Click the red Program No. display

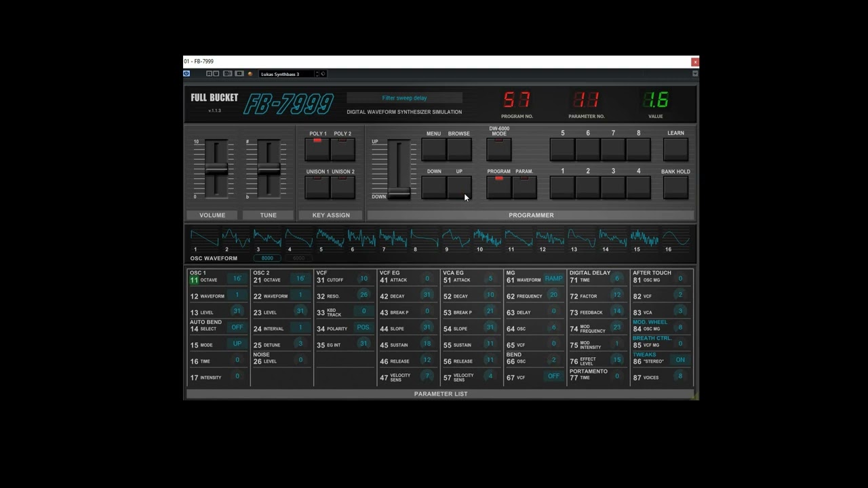pos(517,100)
